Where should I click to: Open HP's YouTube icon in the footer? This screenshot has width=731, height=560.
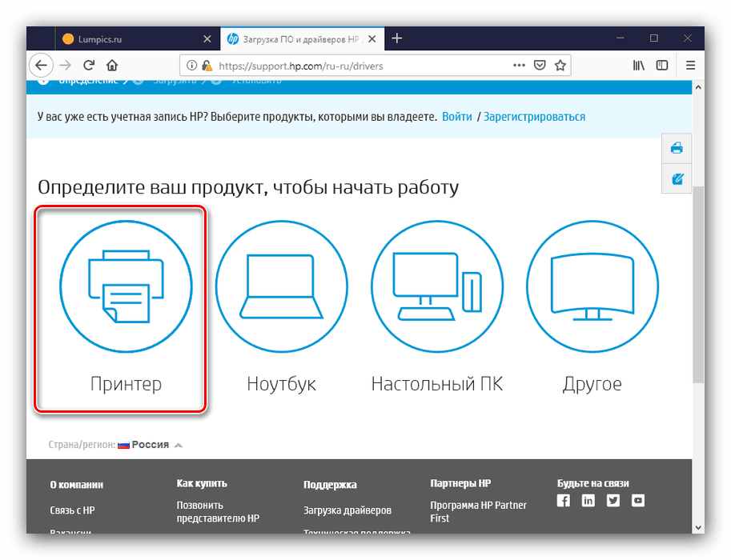tap(638, 500)
